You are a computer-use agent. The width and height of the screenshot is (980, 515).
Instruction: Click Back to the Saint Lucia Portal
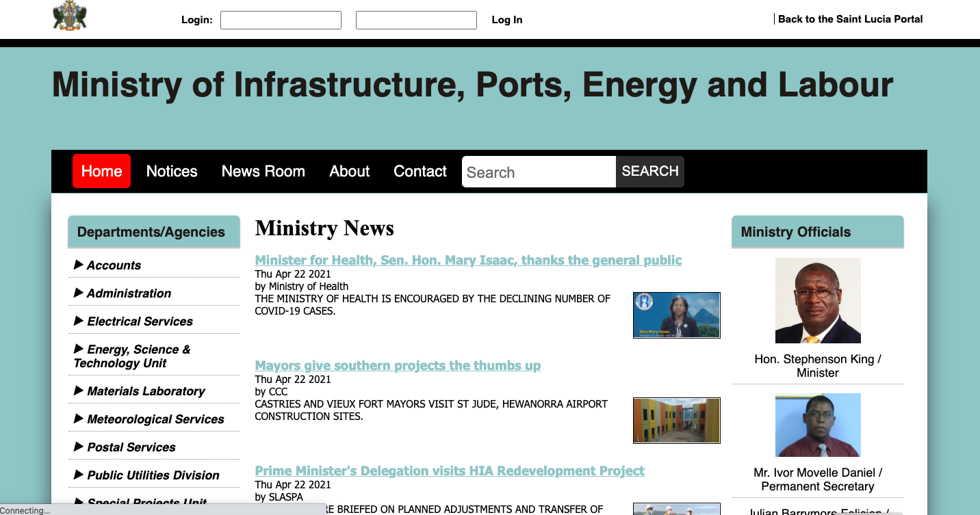click(x=850, y=19)
